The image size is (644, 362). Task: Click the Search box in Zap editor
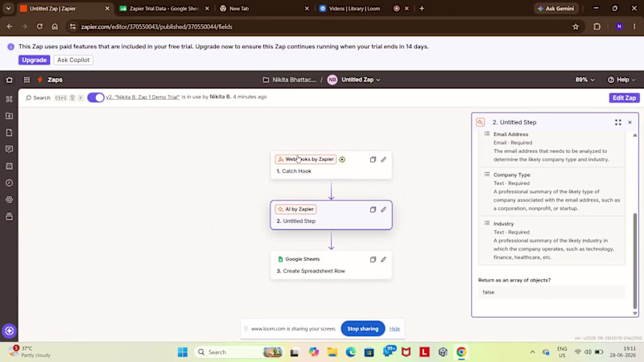pos(38,97)
